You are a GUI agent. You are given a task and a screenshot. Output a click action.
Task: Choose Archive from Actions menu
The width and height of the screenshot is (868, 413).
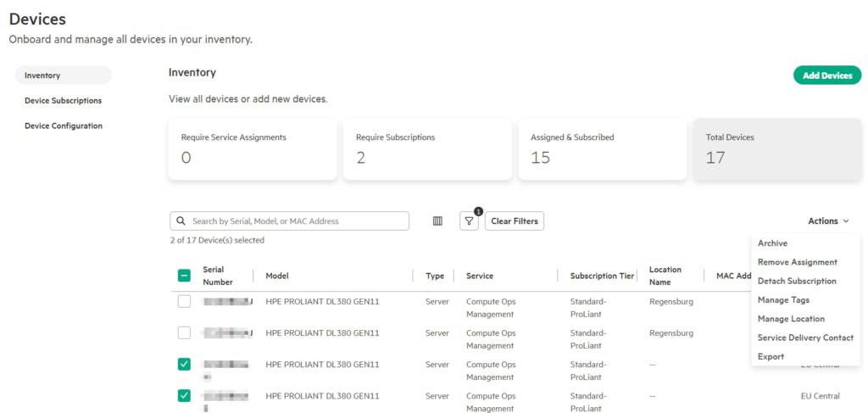(772, 243)
